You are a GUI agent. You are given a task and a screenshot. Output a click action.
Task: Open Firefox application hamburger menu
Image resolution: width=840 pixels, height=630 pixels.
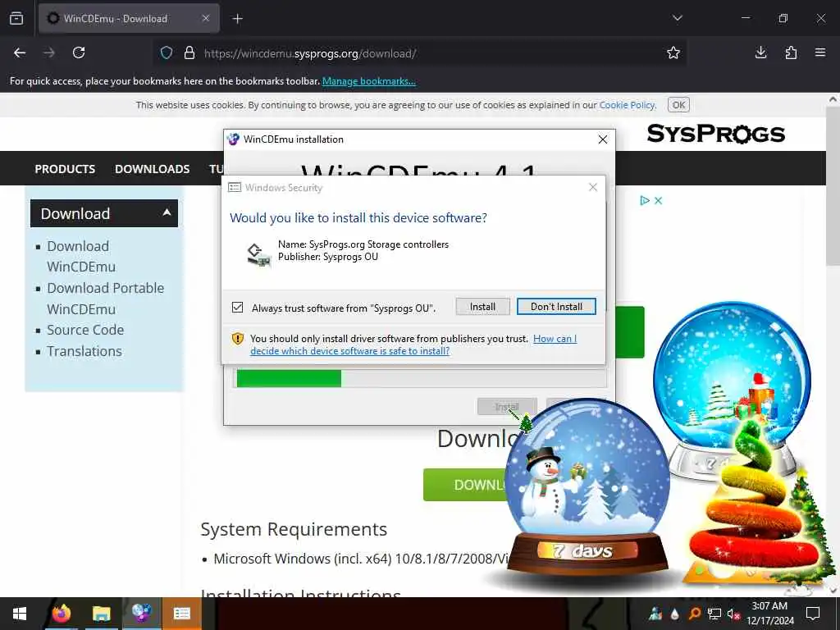820,52
